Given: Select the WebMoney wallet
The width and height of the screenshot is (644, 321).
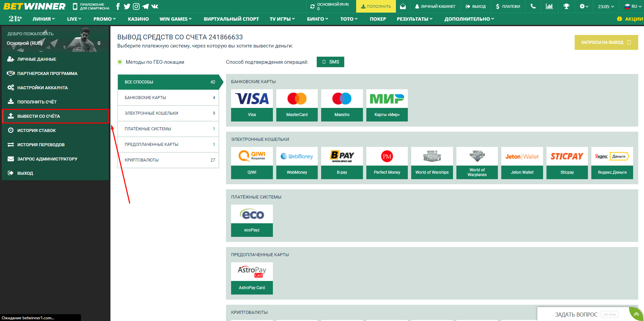Looking at the screenshot, I should [x=297, y=163].
